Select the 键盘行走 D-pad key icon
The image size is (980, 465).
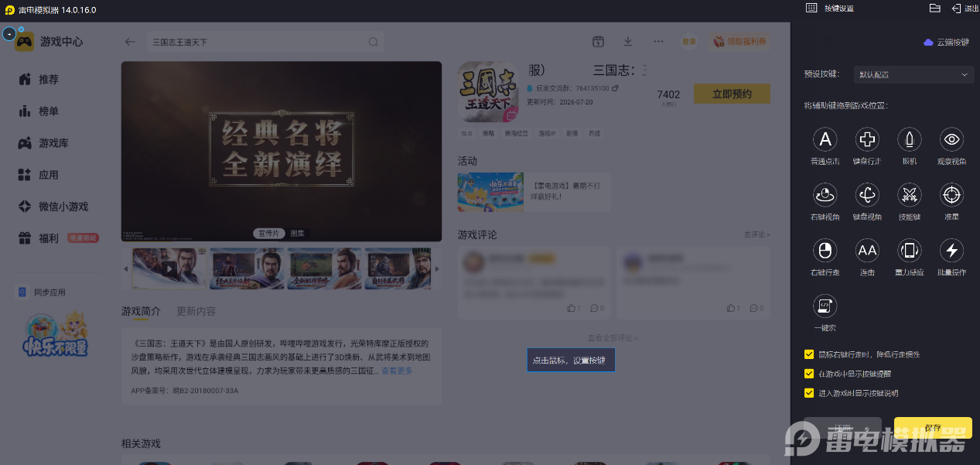867,139
